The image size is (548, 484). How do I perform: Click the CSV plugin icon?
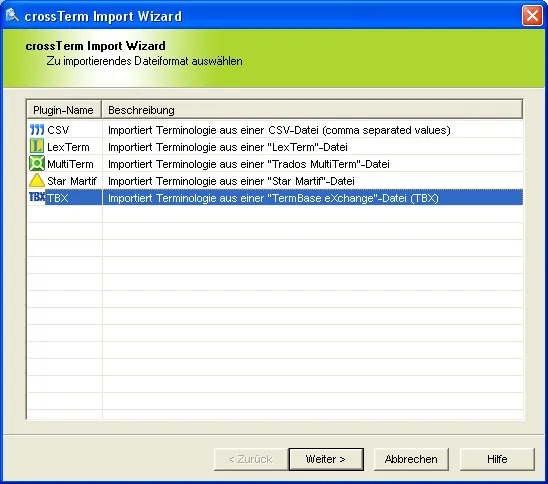tap(37, 130)
